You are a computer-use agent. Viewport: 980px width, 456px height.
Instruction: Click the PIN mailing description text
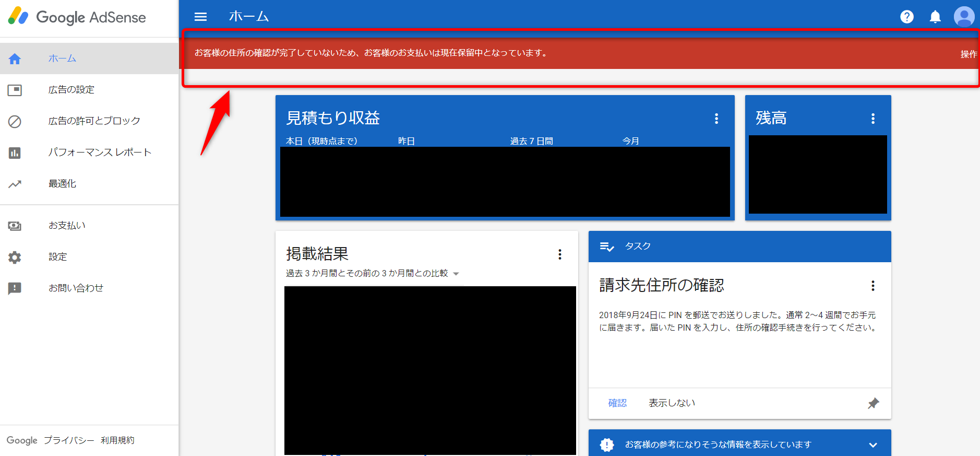pos(737,321)
